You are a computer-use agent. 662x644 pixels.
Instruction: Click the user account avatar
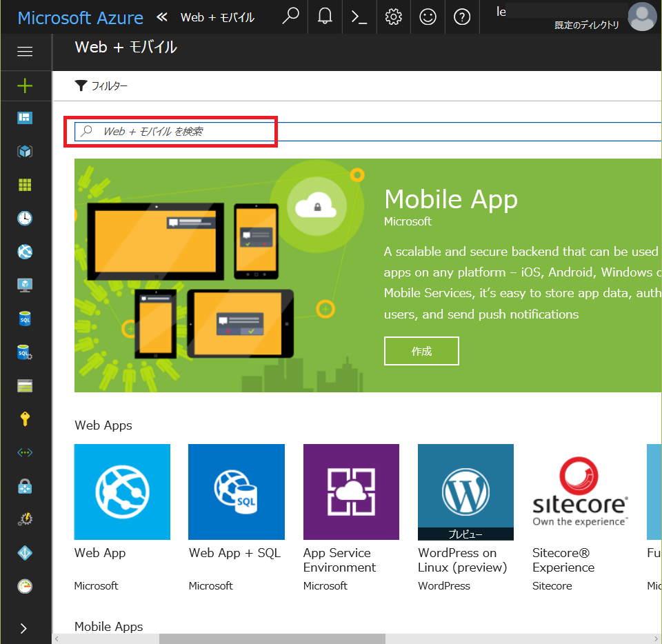point(642,17)
